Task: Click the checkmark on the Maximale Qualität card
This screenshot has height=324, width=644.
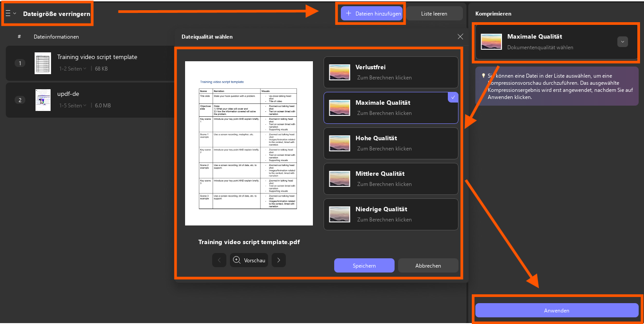Action: click(453, 97)
